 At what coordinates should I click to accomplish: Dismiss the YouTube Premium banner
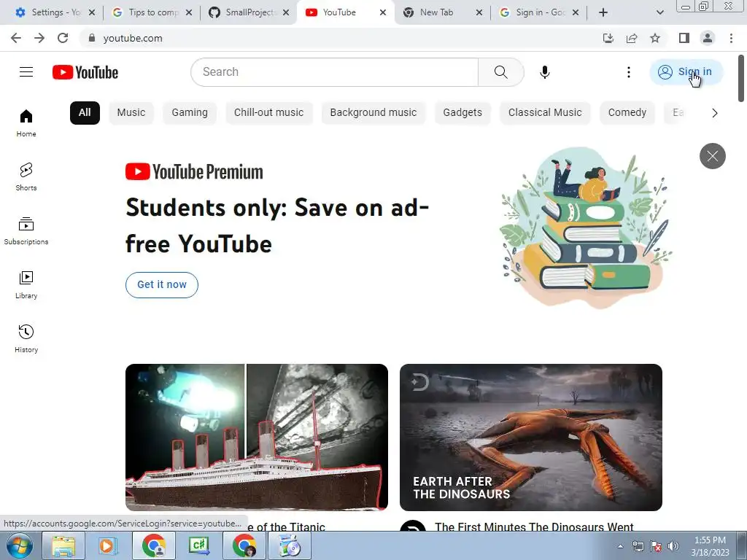click(x=712, y=156)
